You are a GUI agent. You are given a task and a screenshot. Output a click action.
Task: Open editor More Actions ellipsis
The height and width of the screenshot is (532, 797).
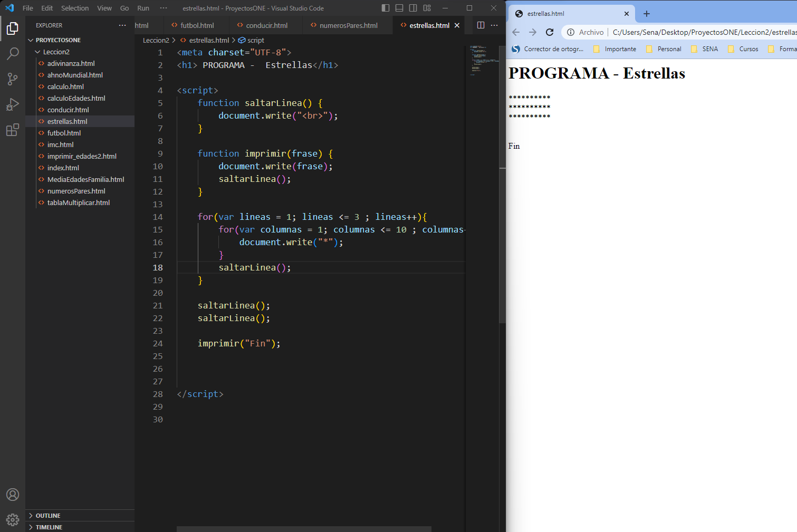click(494, 25)
